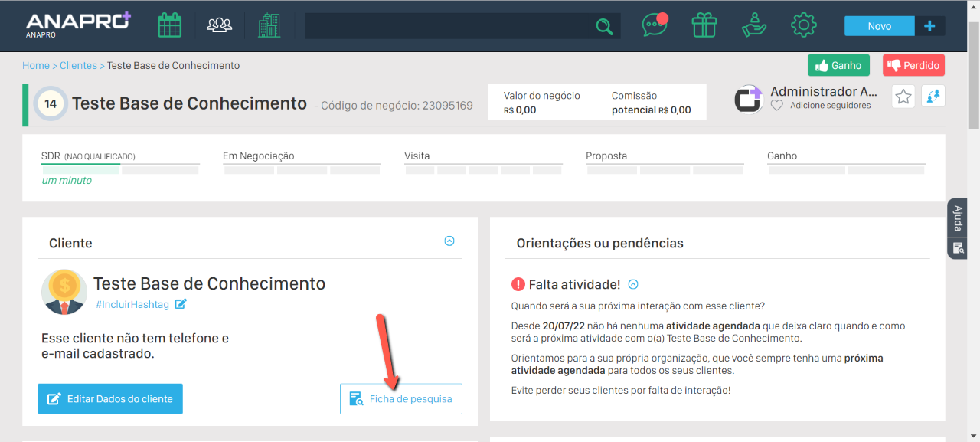This screenshot has height=442, width=980.
Task: Open the plus dropdown beside Novo
Action: (x=929, y=26)
